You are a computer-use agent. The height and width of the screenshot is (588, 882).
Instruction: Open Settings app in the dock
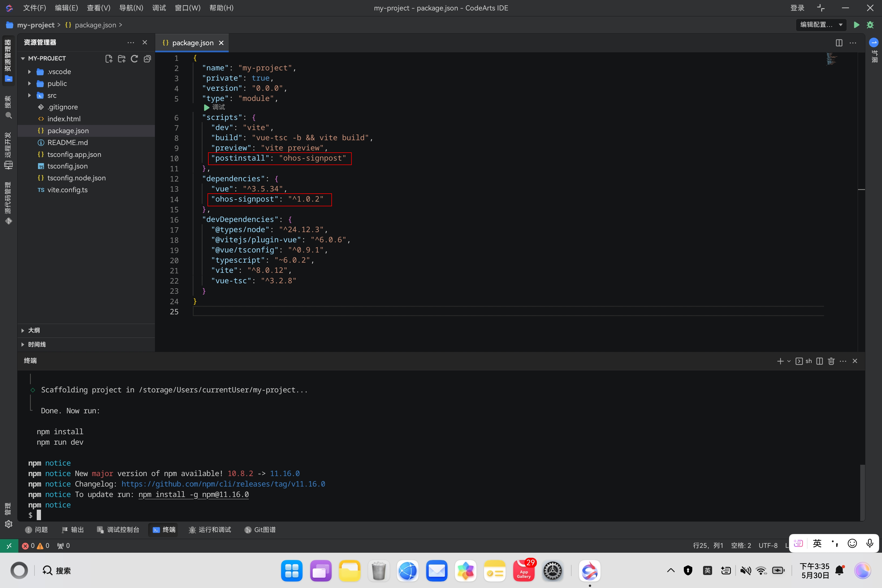point(552,571)
